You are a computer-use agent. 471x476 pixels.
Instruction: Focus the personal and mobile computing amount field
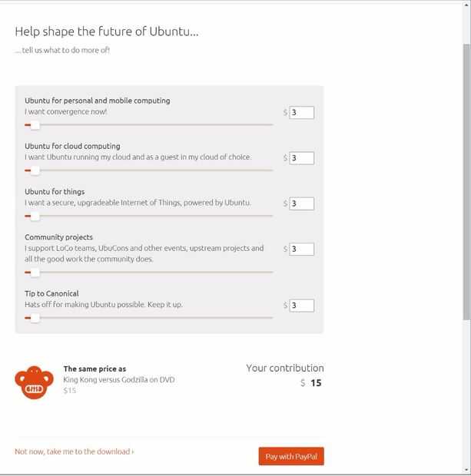pos(302,113)
